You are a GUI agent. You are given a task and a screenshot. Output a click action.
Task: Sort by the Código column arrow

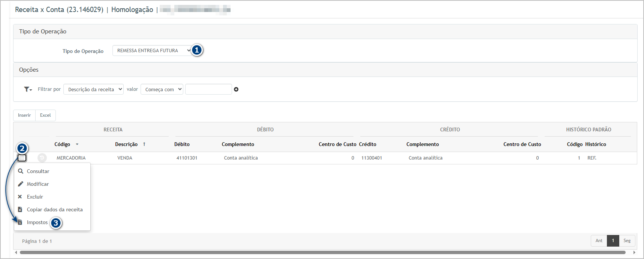click(77, 145)
